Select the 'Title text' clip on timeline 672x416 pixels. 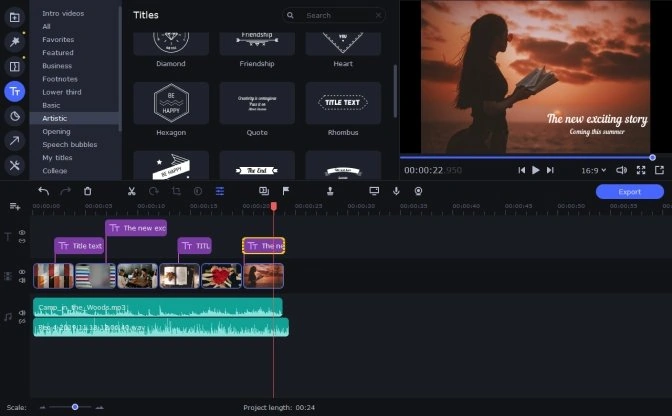[79, 245]
